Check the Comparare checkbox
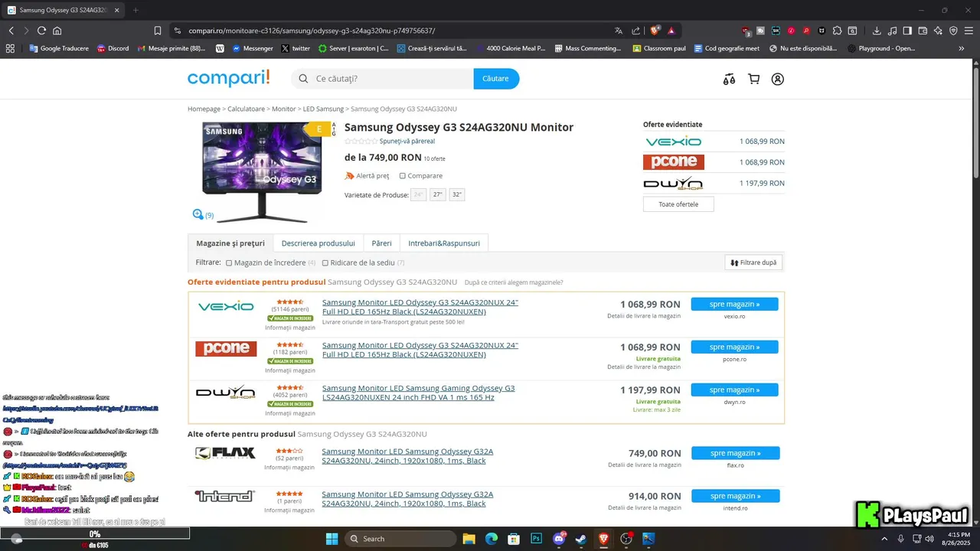This screenshot has height=551, width=980. (x=403, y=176)
